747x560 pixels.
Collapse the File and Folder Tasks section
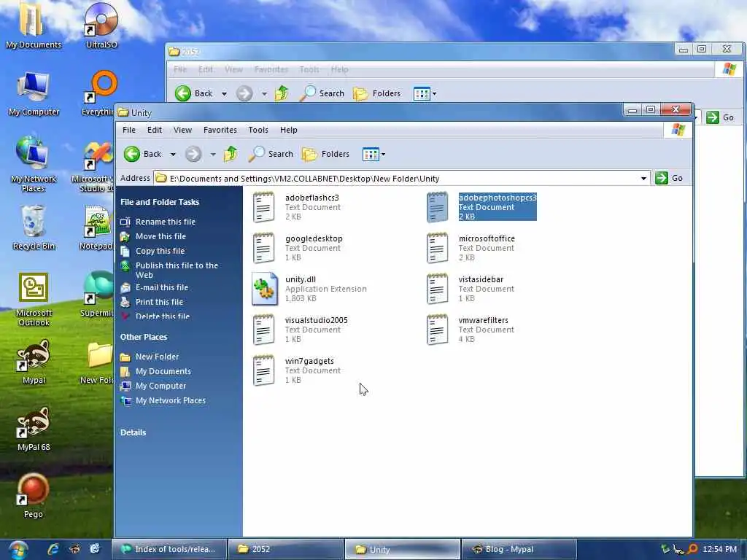(x=160, y=202)
